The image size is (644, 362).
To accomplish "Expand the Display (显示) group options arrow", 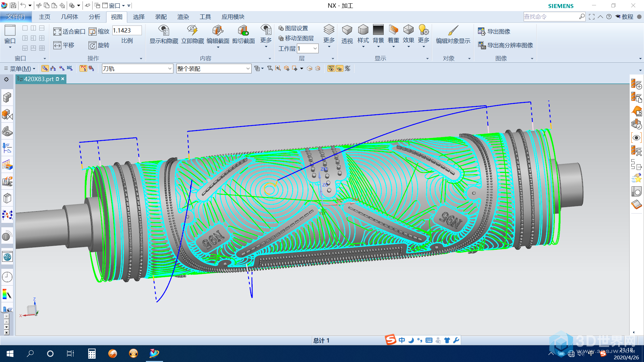I will pos(427,59).
